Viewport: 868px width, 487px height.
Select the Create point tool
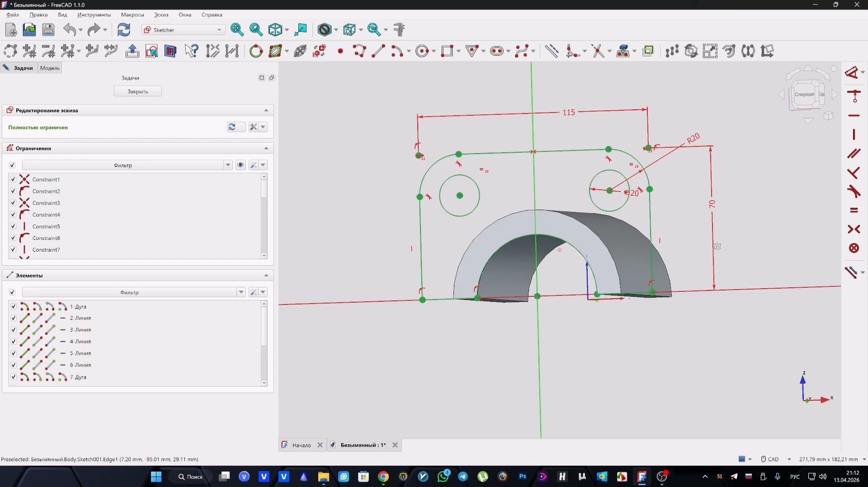pos(341,51)
